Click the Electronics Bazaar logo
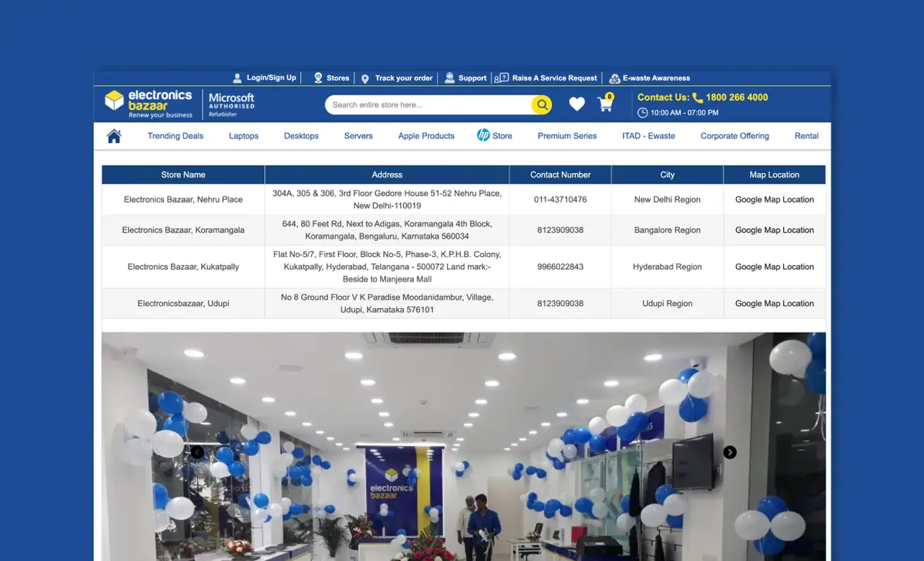 pyautogui.click(x=149, y=104)
